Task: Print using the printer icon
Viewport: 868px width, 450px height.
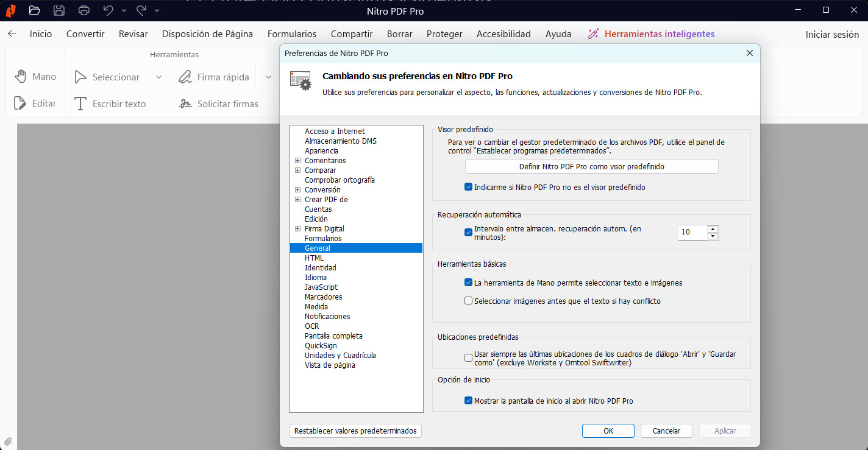Action: pyautogui.click(x=84, y=10)
